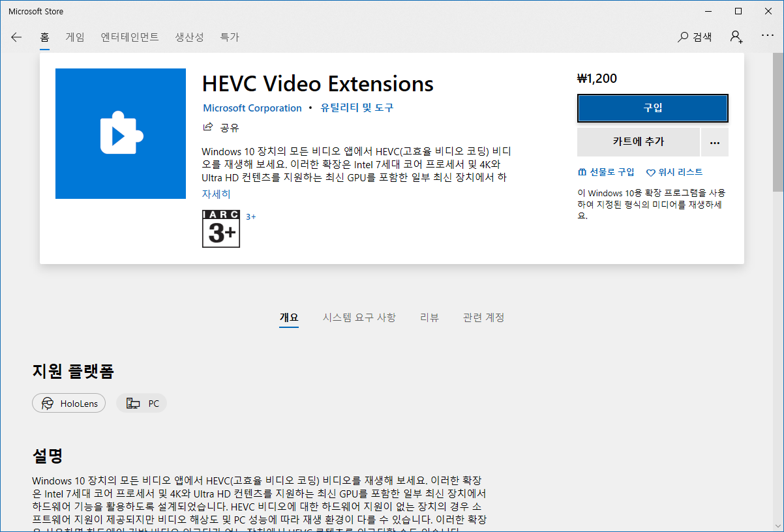
Task: Maximize the Microsoft Store window
Action: pos(738,11)
